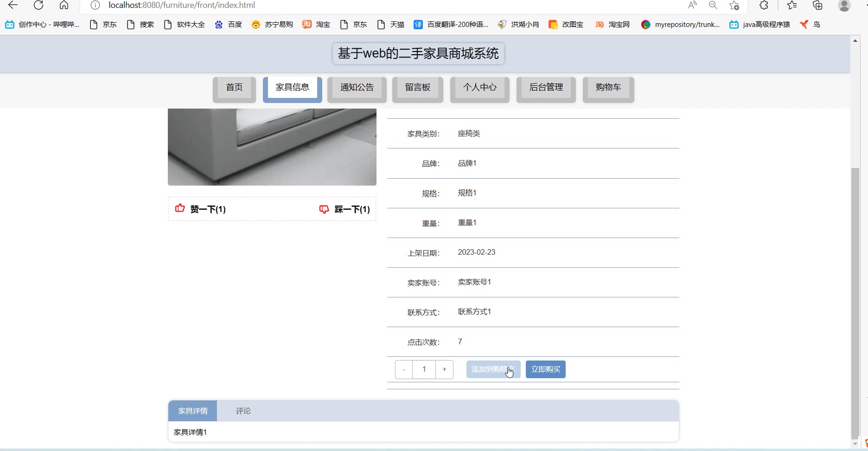Click 立即购买 button
This screenshot has height=451, width=868.
pos(546,369)
